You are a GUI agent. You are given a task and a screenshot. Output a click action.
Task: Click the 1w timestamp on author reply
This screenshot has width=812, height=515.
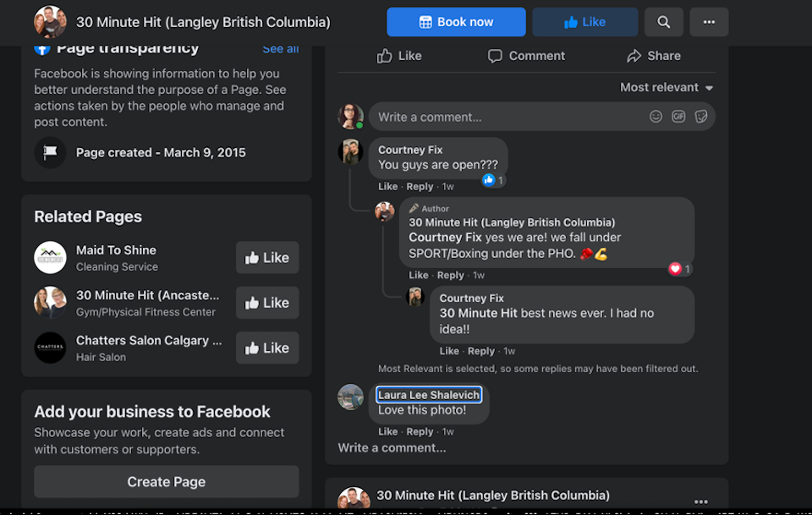click(479, 276)
